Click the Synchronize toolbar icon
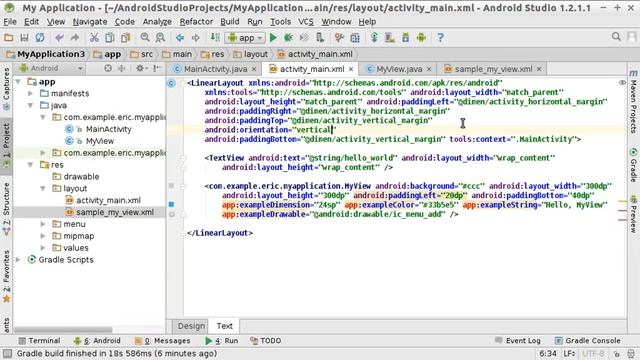This screenshot has width=640, height=360. [x=40, y=38]
